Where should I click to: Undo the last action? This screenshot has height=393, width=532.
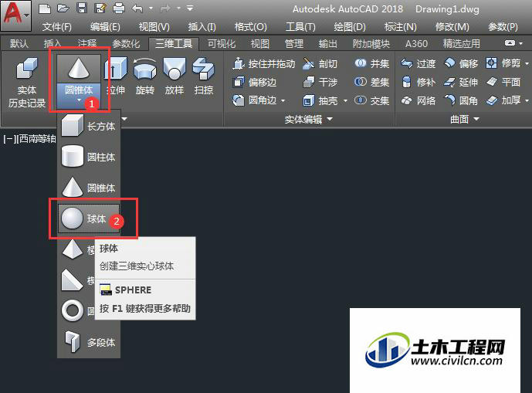tap(137, 8)
